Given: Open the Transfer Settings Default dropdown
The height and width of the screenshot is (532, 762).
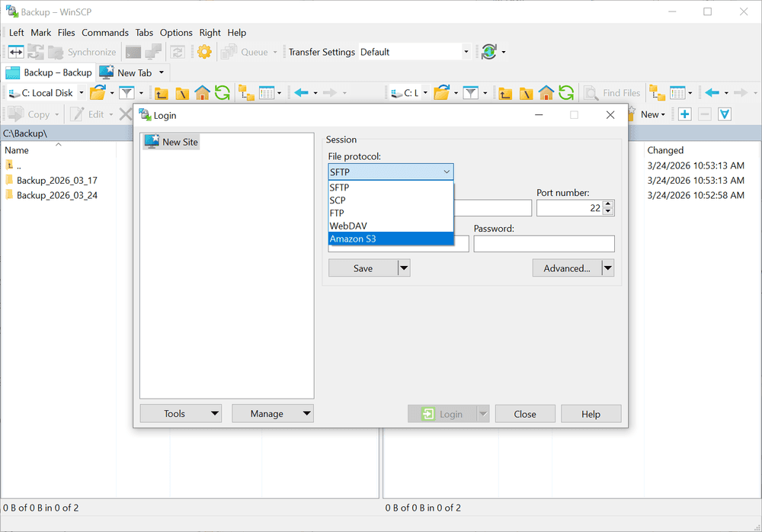Looking at the screenshot, I should (x=466, y=52).
